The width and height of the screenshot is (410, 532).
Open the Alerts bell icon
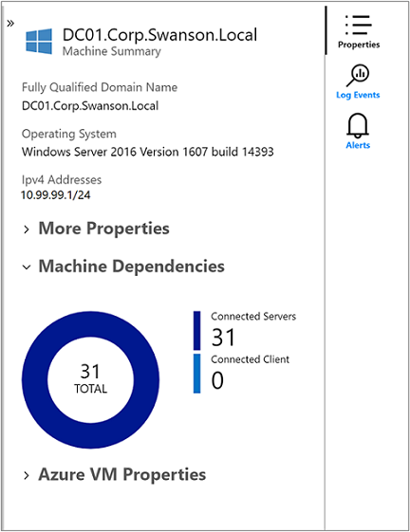tap(358, 125)
